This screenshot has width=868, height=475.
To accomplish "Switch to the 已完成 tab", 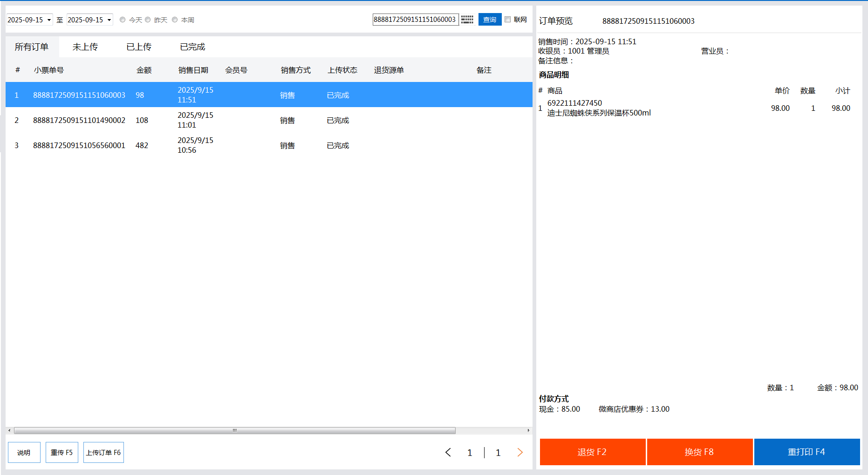I will tap(192, 47).
